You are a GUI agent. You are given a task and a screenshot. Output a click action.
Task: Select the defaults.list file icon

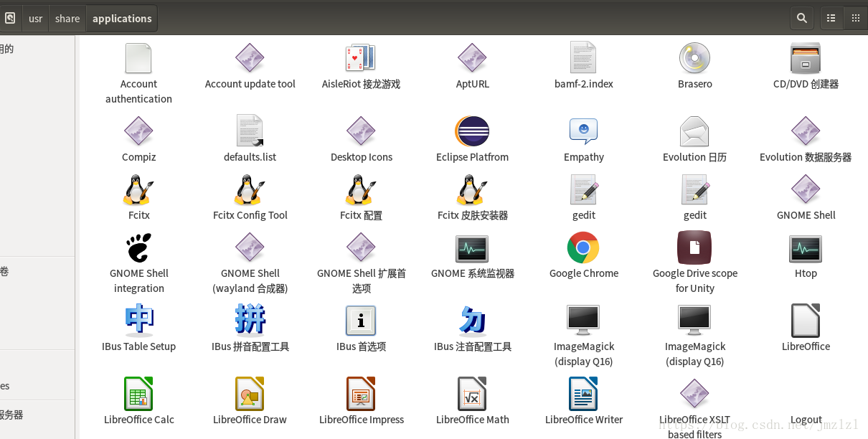(x=250, y=131)
